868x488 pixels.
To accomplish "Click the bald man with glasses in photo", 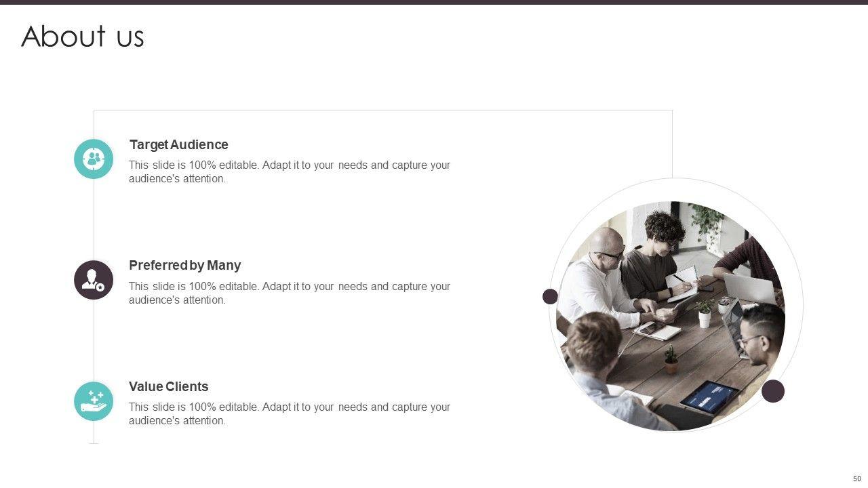I will [x=600, y=277].
